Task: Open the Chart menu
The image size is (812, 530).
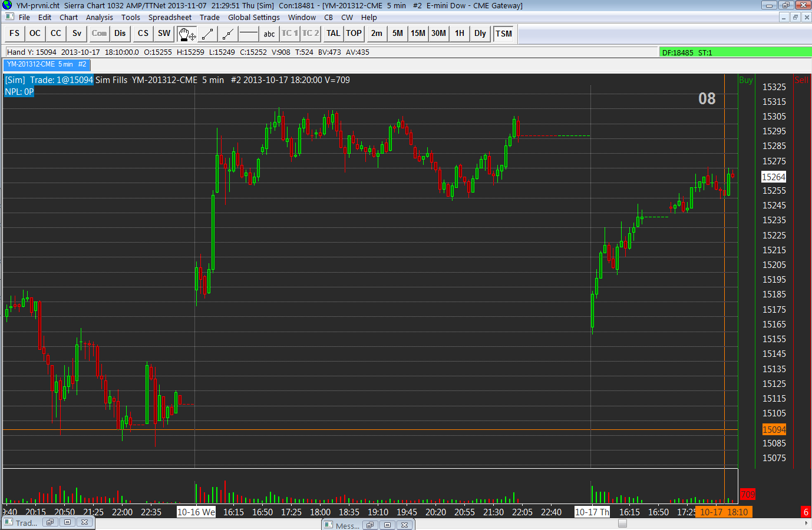Action: point(68,17)
